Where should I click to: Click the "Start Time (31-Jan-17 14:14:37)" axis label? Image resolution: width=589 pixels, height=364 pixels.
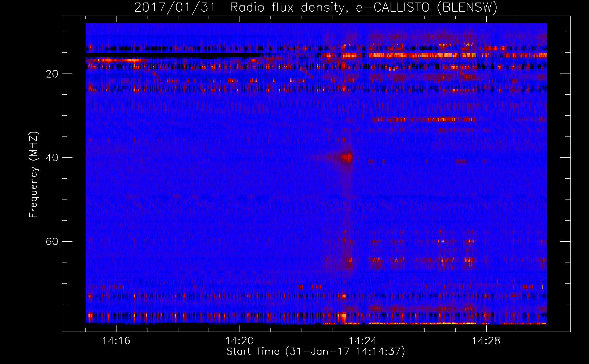(x=316, y=352)
